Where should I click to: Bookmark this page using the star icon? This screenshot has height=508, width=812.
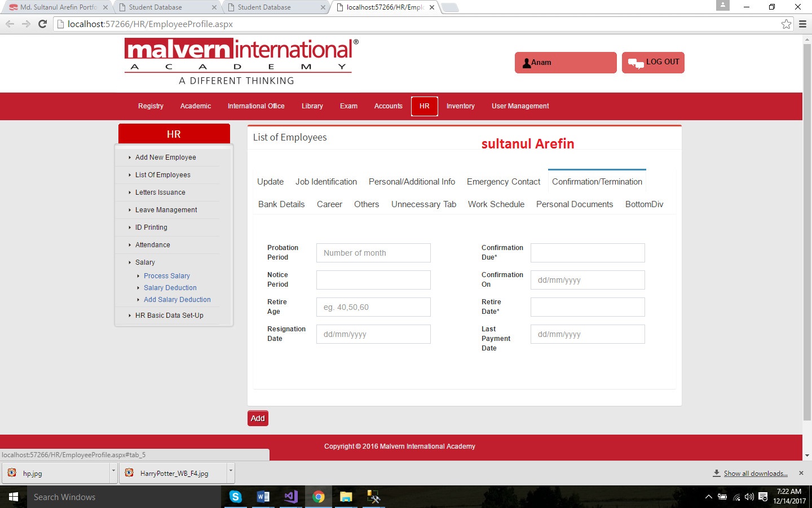tap(786, 24)
